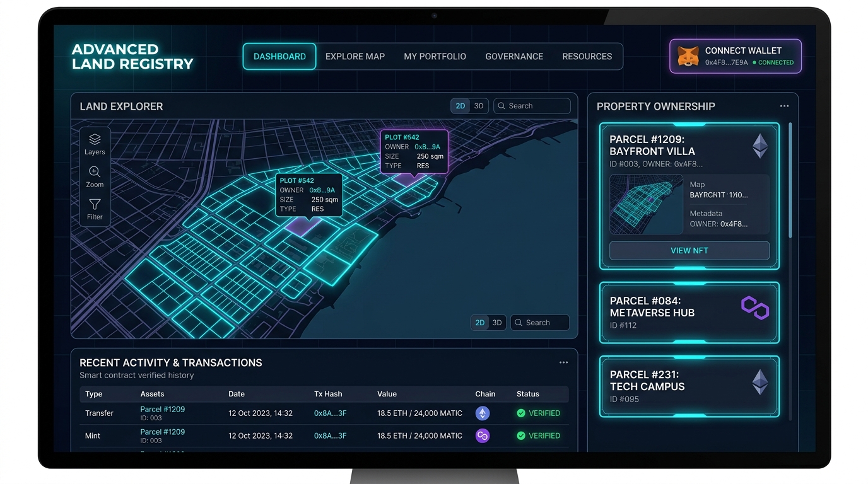Click value cell in Mint row
This screenshot has height=484, width=868.
[420, 435]
